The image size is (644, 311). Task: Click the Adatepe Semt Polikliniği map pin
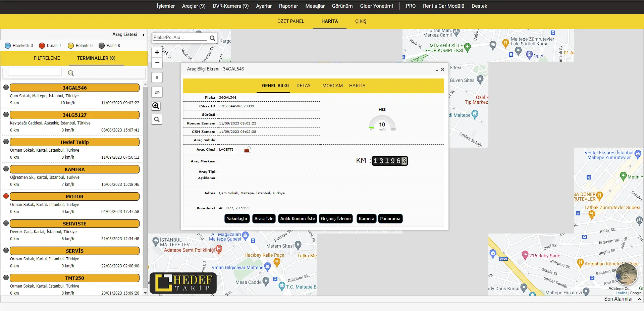click(x=219, y=249)
